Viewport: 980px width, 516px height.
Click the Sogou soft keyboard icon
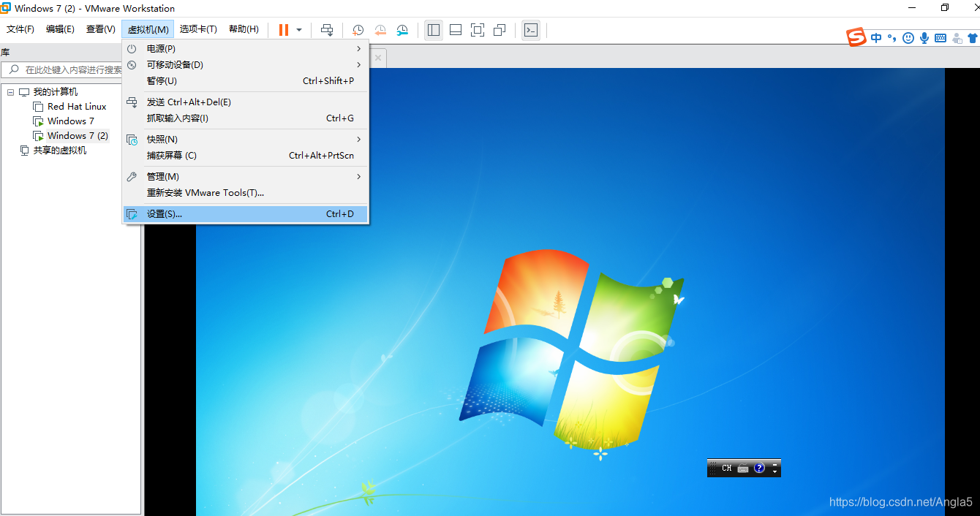coord(941,38)
